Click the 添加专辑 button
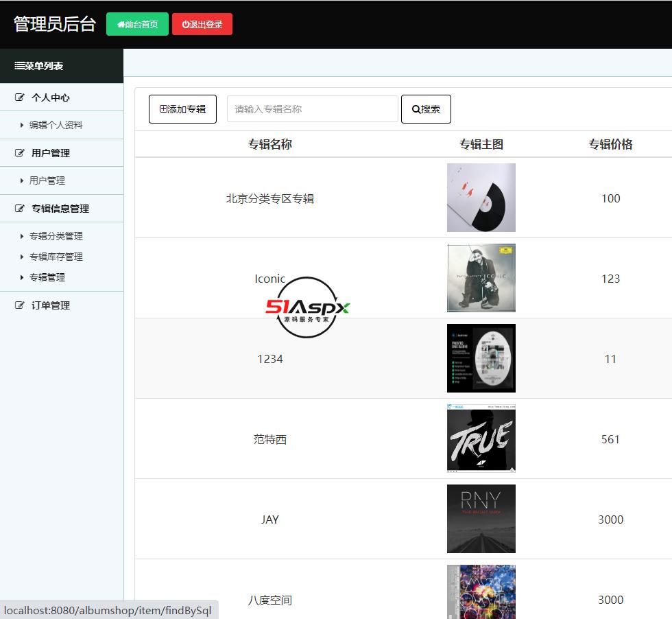The width and height of the screenshot is (672, 619). (182, 109)
